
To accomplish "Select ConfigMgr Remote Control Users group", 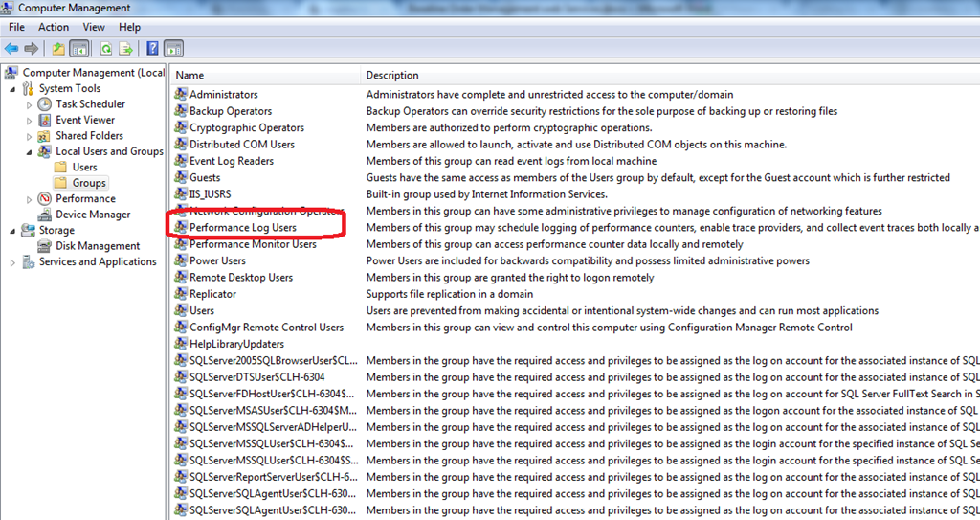I will point(266,328).
